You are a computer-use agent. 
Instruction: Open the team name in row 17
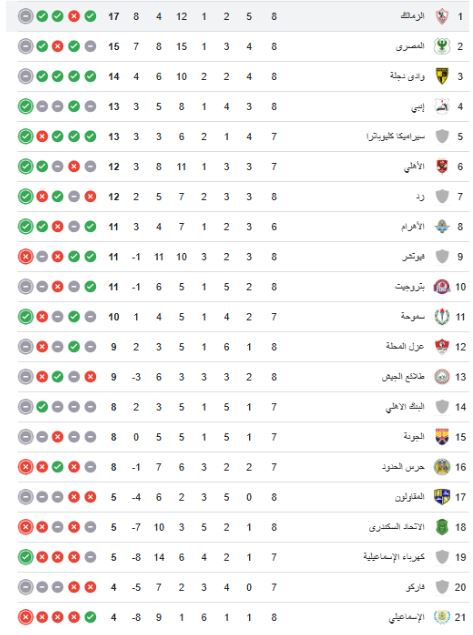(x=410, y=497)
